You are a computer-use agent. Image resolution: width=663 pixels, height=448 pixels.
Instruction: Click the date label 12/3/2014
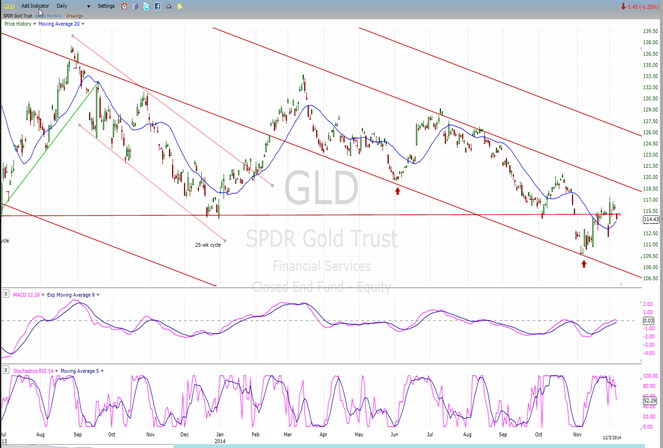[x=611, y=437]
